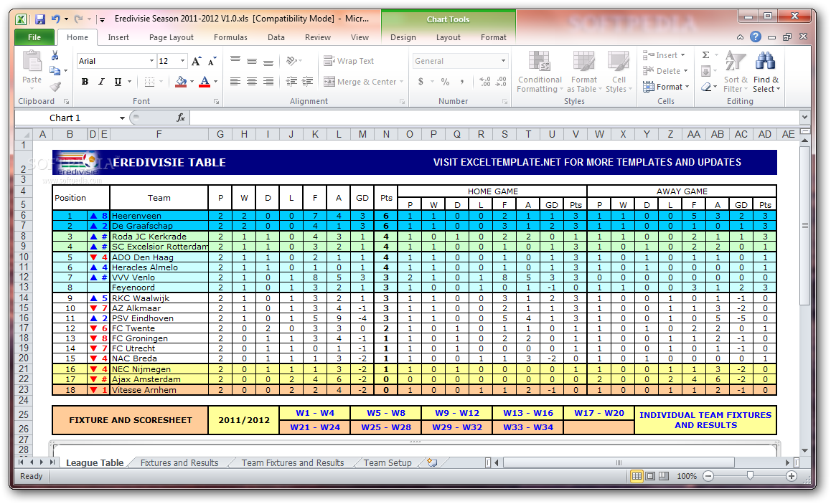Image resolution: width=831 pixels, height=504 pixels.
Task: Switch to the Page Layout tab
Action: click(172, 37)
